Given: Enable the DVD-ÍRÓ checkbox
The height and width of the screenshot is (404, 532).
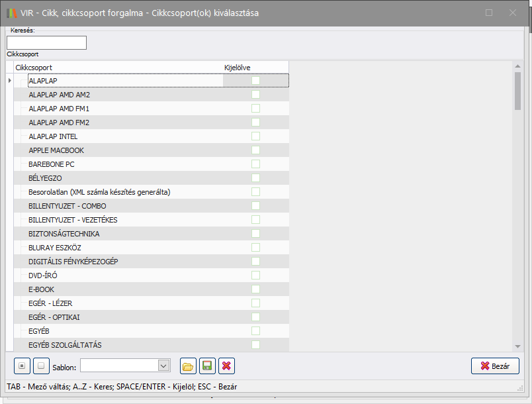Looking at the screenshot, I should coord(255,276).
